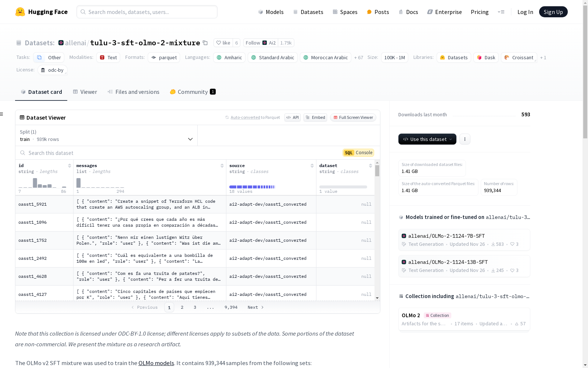This screenshot has height=368, width=588.
Task: Select the Datasets library tag
Action: pos(454,57)
